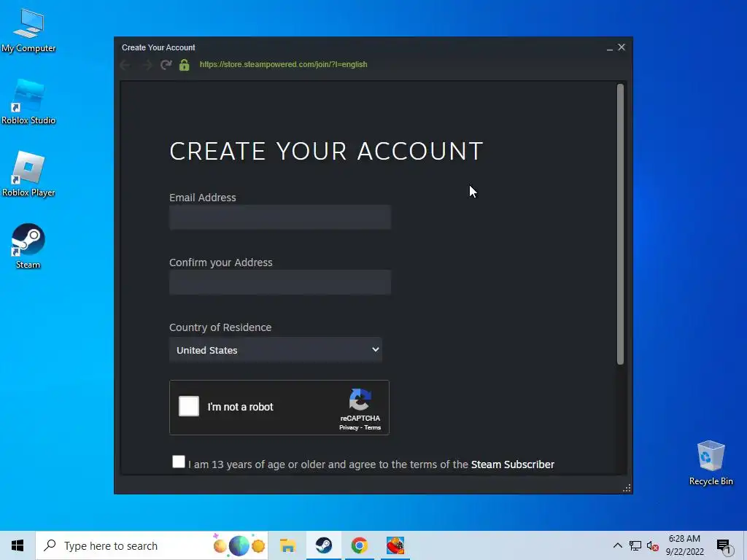Go forward in Steam browser window
The image size is (747, 560).
point(147,65)
